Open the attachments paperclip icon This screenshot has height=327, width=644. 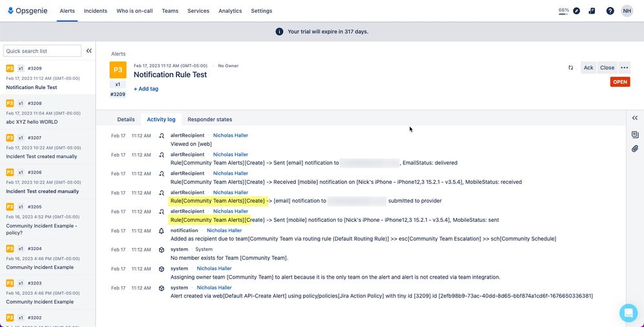(635, 149)
